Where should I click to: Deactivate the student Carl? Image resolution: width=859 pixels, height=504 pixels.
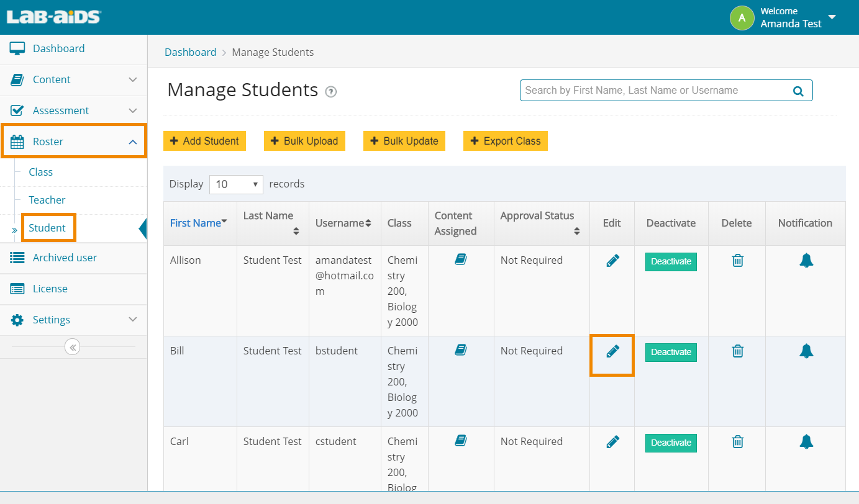671,443
